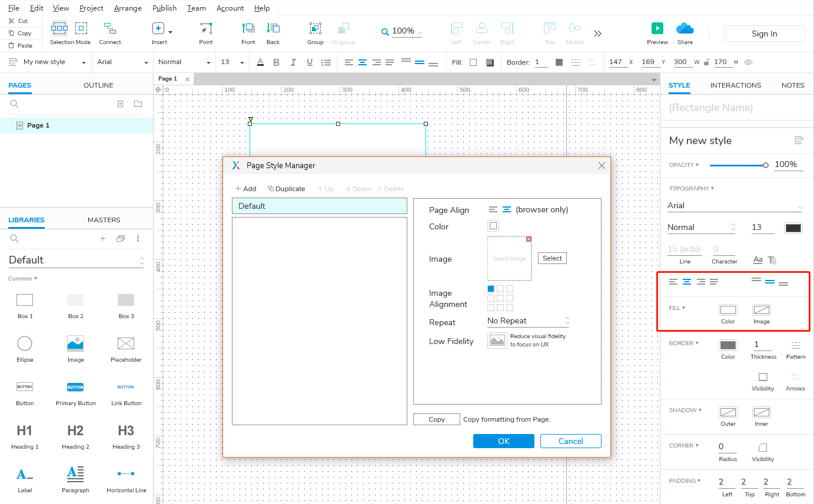
Task: Click the Cut tool in toolbar
Action: pyautogui.click(x=18, y=21)
